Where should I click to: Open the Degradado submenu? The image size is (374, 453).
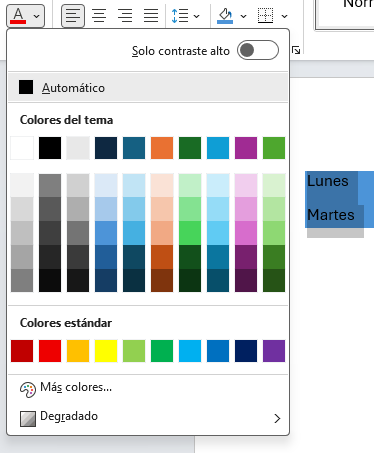point(148,417)
